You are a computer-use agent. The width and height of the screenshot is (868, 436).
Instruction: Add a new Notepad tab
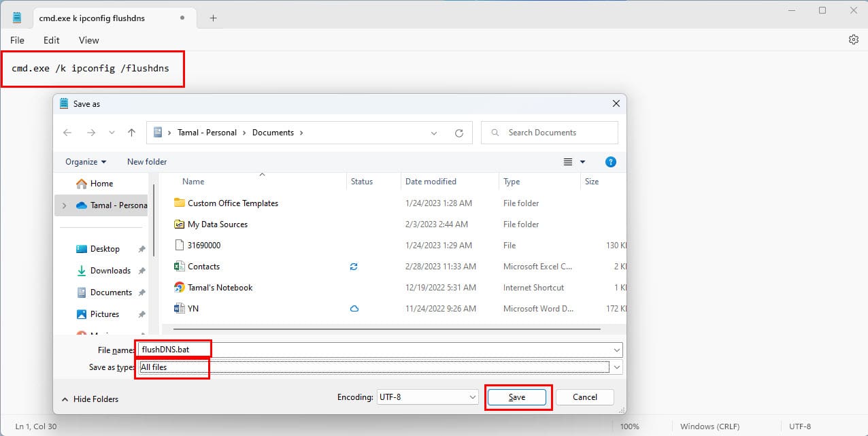(213, 18)
